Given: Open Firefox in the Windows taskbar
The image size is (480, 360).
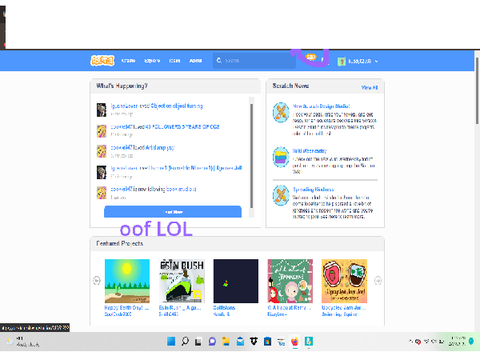Looking at the screenshot, I should (295, 341).
